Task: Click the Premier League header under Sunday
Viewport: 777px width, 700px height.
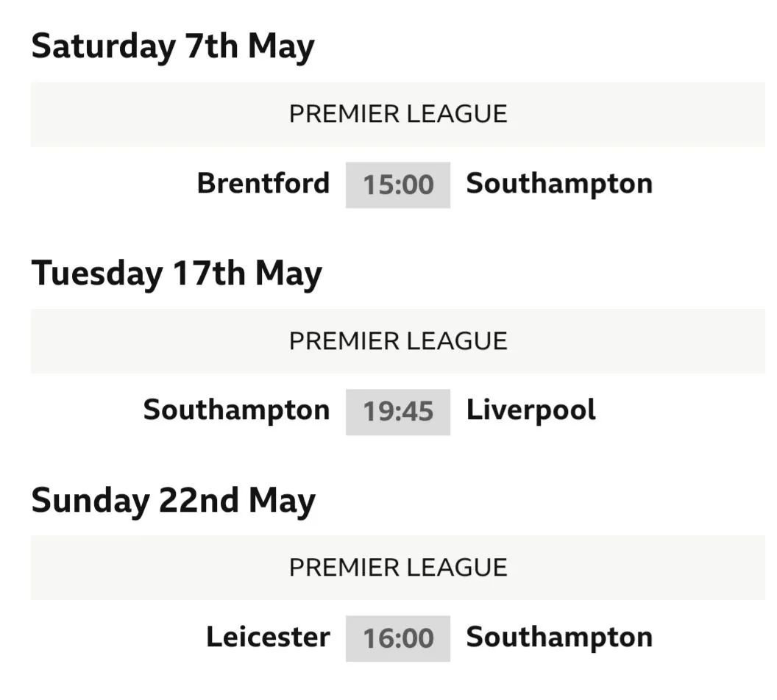Action: click(x=398, y=568)
